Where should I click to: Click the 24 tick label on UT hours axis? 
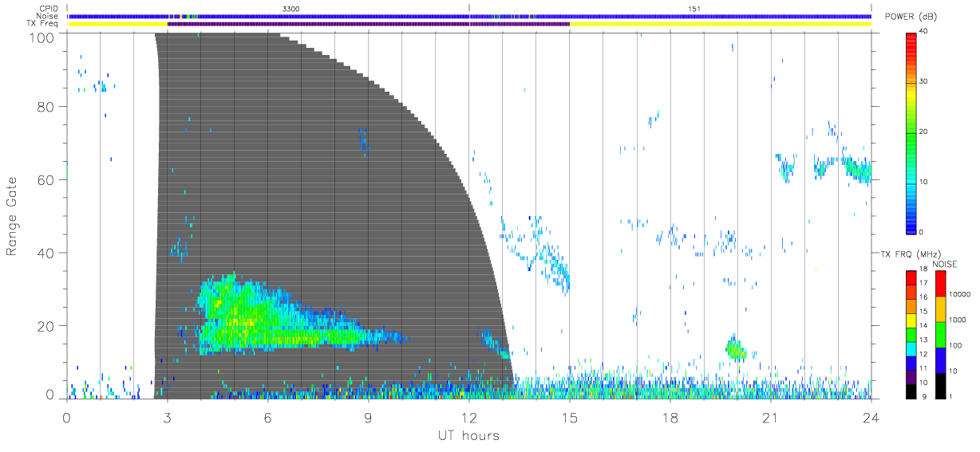(x=871, y=417)
